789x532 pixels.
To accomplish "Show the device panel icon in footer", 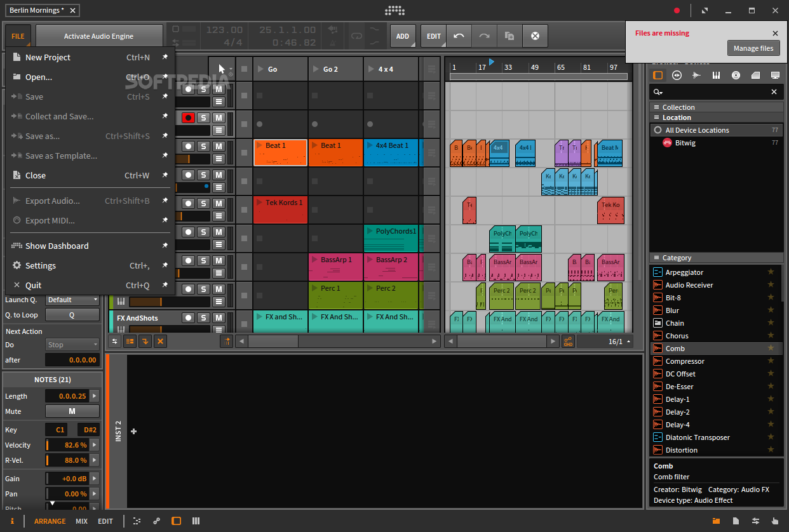I will [x=177, y=521].
